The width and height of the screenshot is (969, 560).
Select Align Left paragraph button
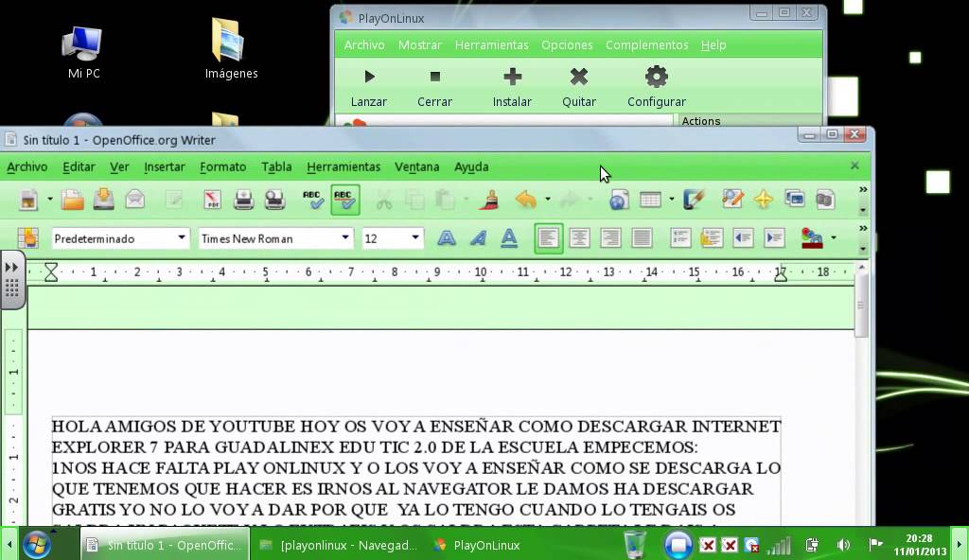pyautogui.click(x=548, y=238)
